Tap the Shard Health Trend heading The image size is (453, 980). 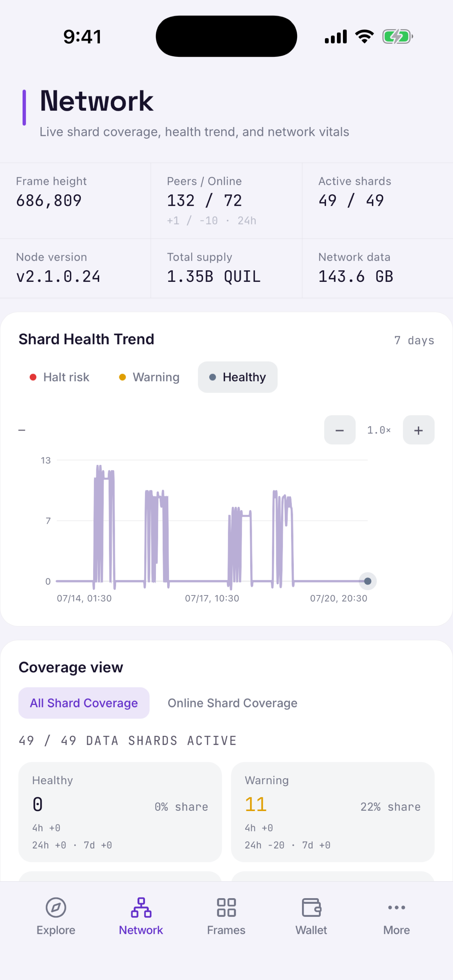86,339
